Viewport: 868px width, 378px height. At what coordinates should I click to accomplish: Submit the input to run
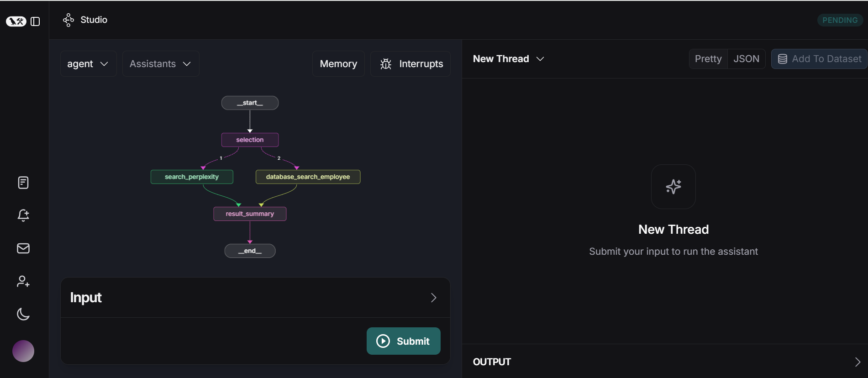(x=403, y=341)
